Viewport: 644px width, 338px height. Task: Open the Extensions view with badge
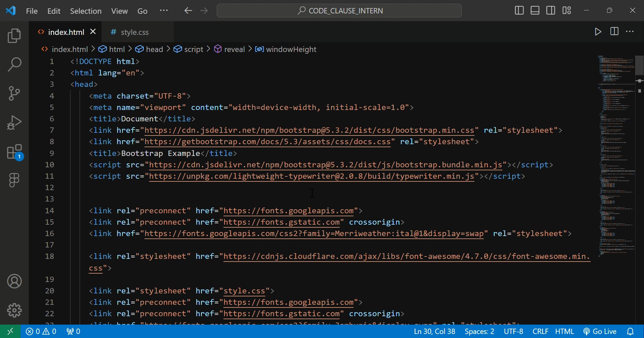14,152
